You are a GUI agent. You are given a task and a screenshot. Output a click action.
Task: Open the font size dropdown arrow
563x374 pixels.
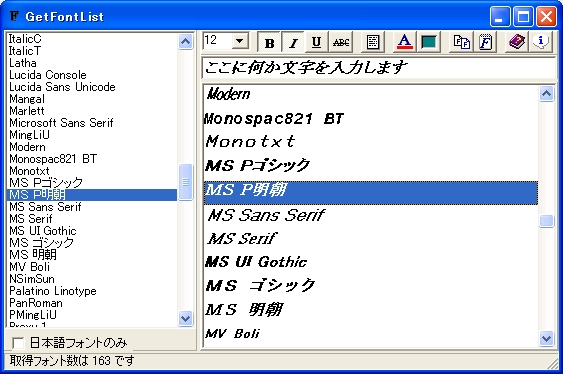pyautogui.click(x=240, y=41)
